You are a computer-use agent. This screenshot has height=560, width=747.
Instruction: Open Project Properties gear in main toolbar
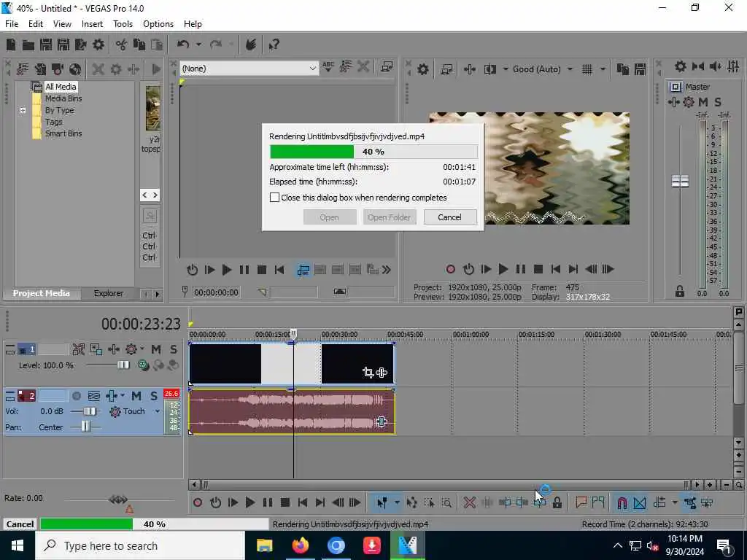tap(98, 44)
